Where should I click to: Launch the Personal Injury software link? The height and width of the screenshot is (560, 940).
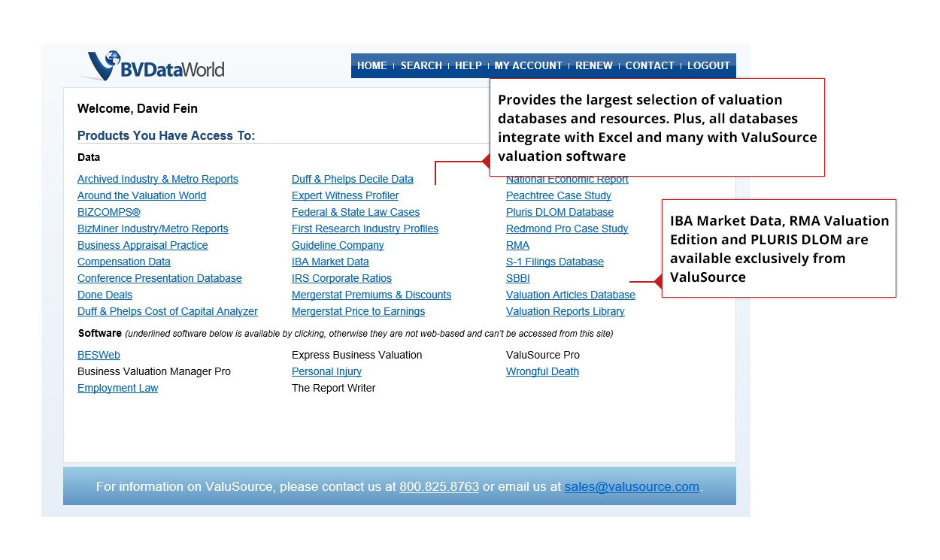tap(326, 371)
